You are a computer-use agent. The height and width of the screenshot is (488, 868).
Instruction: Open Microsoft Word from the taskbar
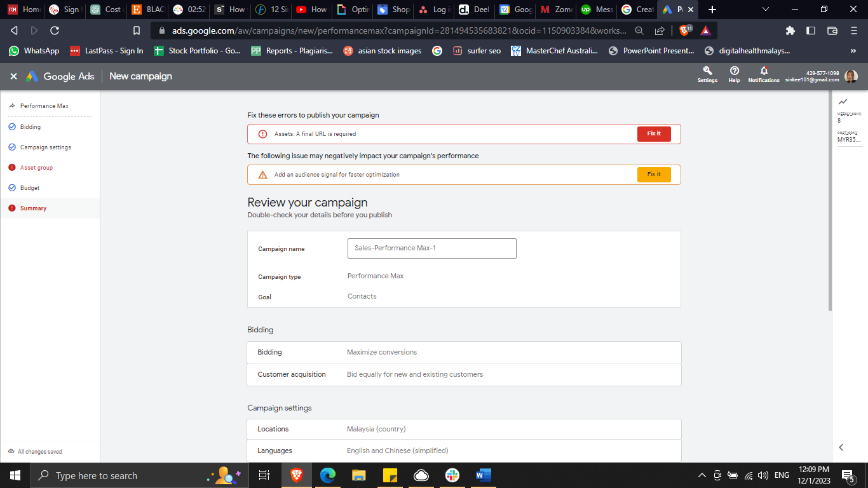483,475
